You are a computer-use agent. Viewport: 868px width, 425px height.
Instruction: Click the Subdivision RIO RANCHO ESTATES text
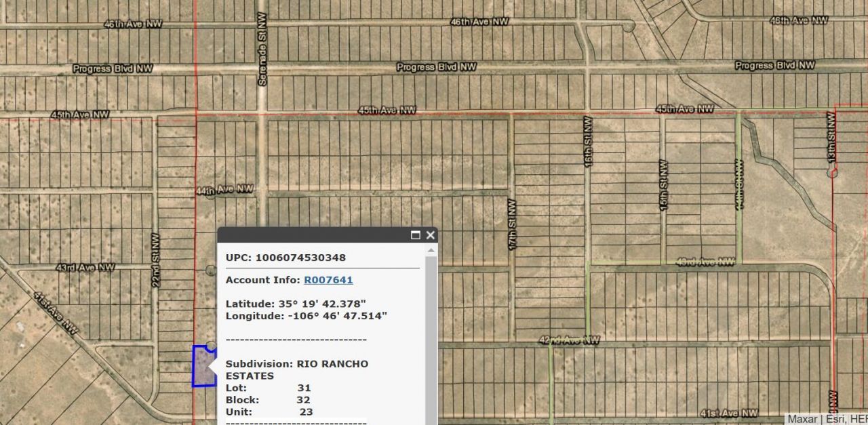pos(296,369)
